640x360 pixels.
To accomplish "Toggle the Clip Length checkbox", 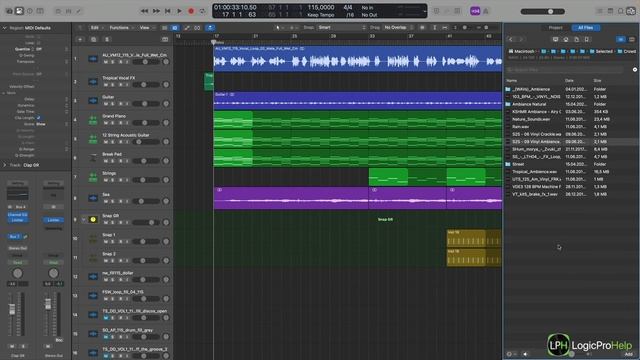I will tap(39, 118).
